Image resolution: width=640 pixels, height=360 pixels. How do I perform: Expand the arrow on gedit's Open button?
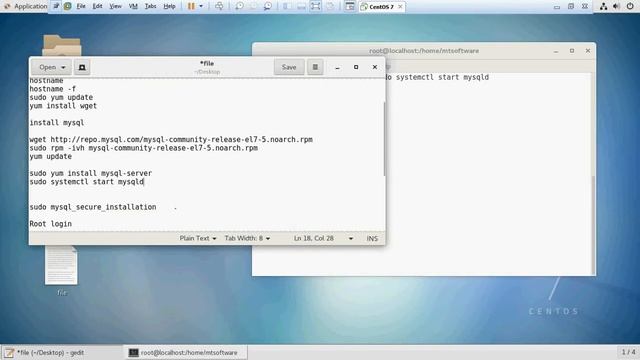click(x=63, y=67)
